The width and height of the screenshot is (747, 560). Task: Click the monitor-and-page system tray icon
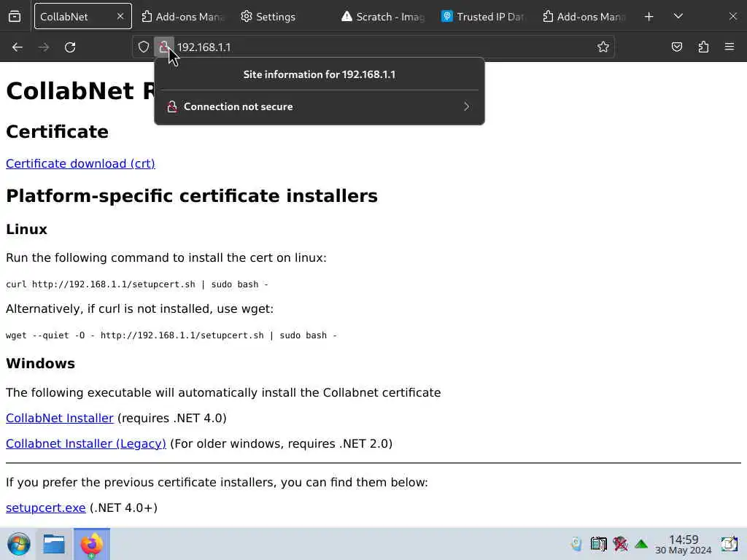(x=598, y=544)
